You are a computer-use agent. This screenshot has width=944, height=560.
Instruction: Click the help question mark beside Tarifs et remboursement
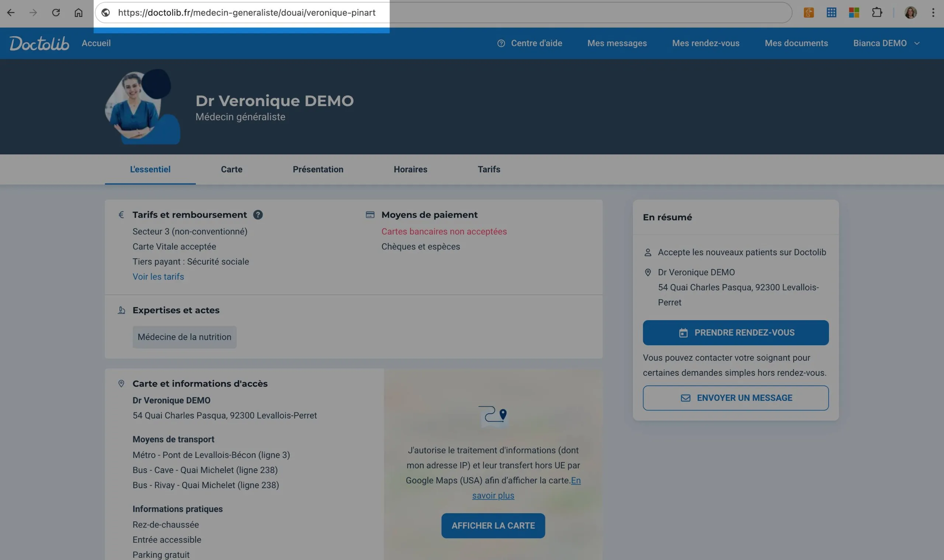(x=258, y=215)
